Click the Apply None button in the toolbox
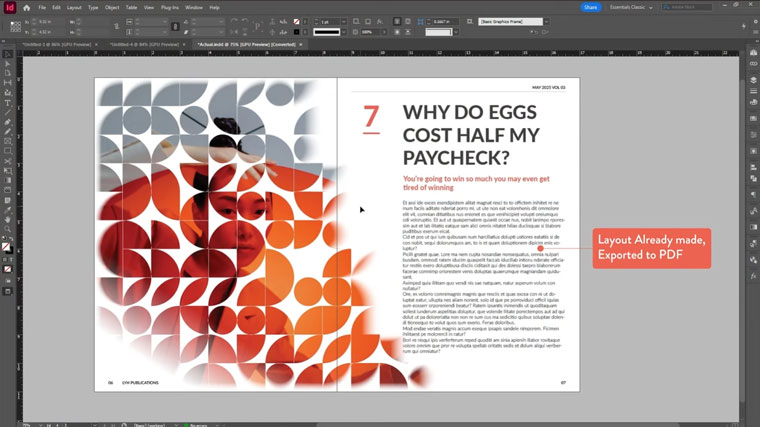Screen dimensions: 760x427 click(8, 269)
